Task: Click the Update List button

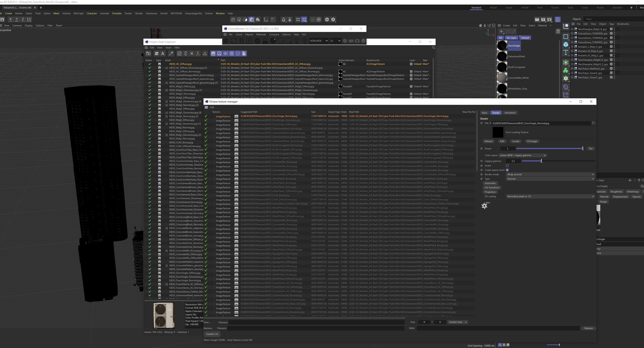Action: tap(212, 334)
